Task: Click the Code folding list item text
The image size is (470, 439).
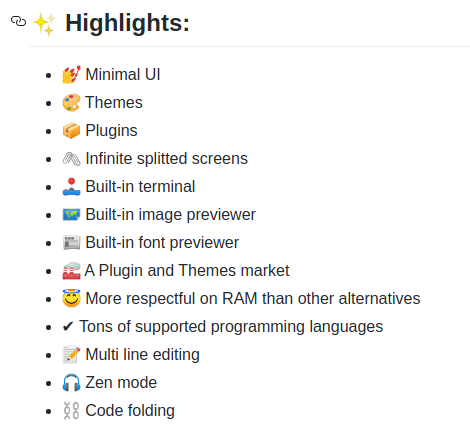Action: click(130, 410)
